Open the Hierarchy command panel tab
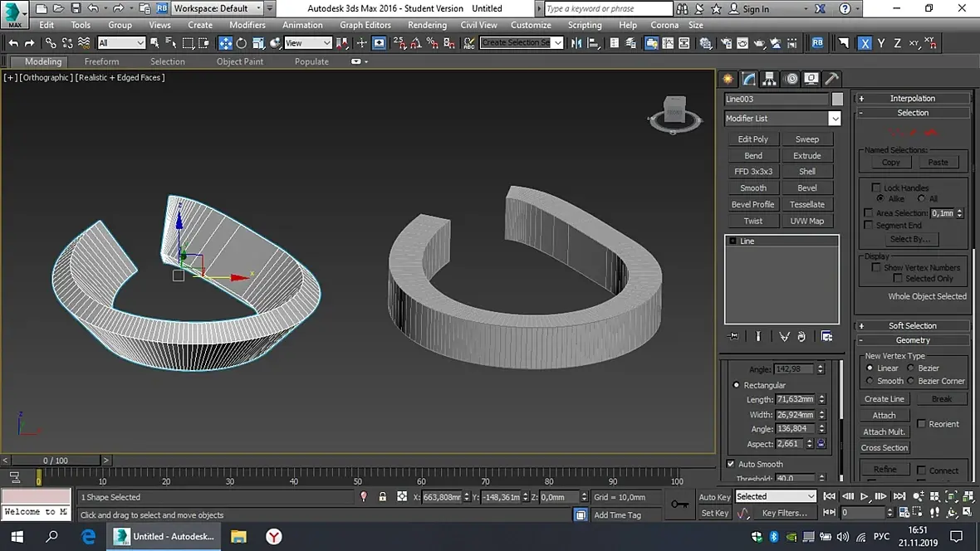The height and width of the screenshot is (551, 980). (770, 79)
